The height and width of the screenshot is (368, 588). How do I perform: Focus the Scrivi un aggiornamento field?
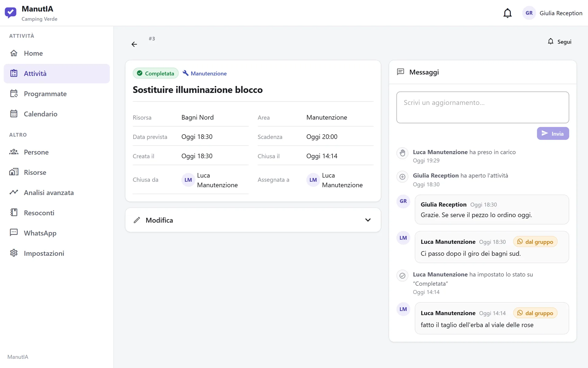tap(482, 107)
